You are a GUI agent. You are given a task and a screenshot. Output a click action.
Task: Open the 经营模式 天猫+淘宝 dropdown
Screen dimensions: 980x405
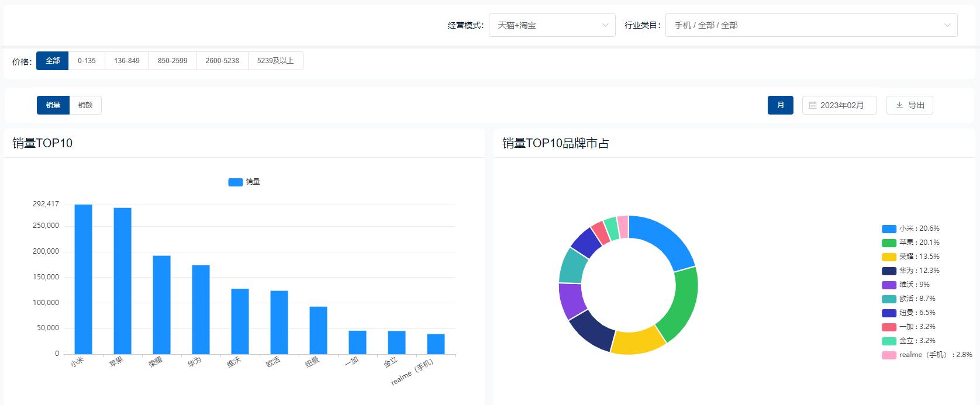(551, 25)
